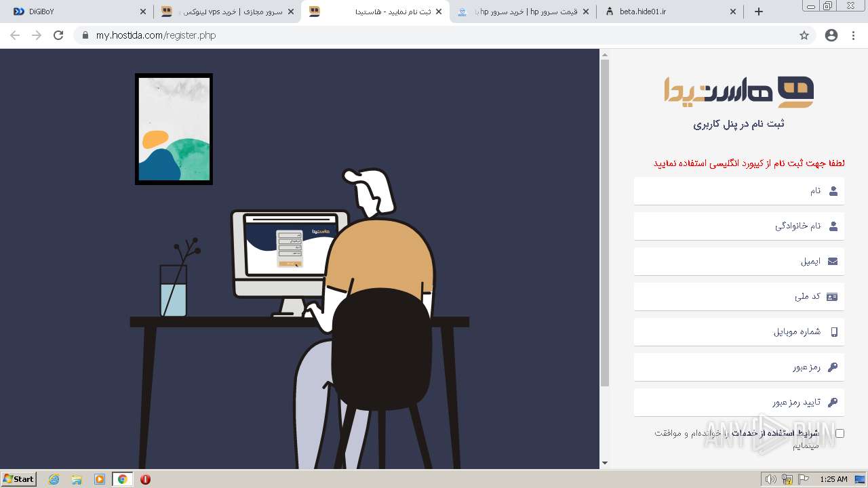Reload the current page
Screen dimensions: 868x488
(58, 35)
